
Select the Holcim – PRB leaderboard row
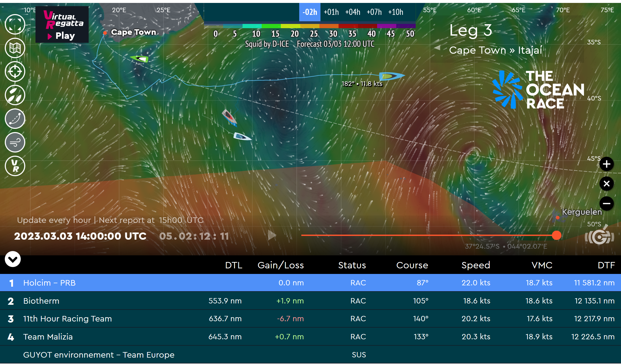pos(310,283)
